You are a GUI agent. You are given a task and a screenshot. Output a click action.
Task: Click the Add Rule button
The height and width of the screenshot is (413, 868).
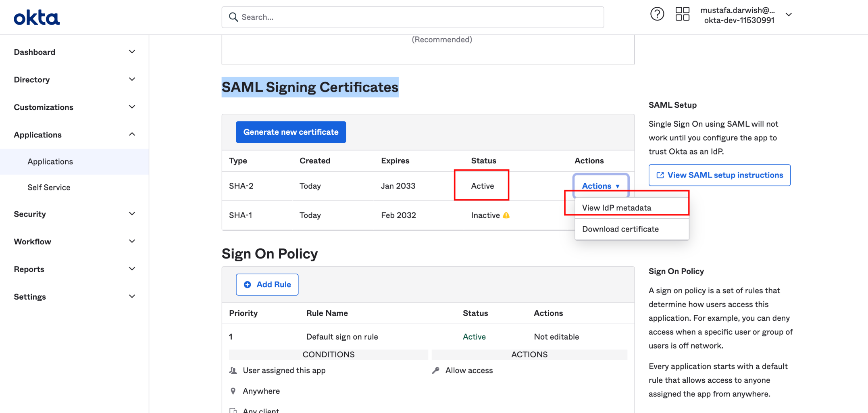tap(267, 285)
